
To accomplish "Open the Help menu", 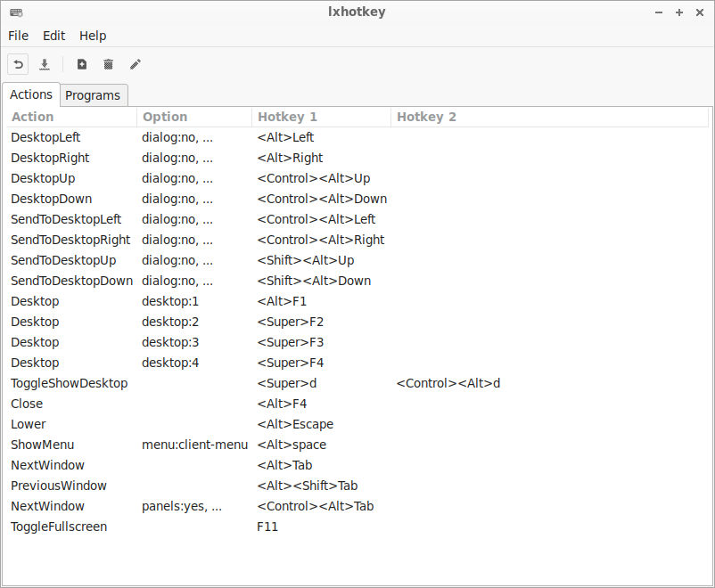I will [x=93, y=36].
